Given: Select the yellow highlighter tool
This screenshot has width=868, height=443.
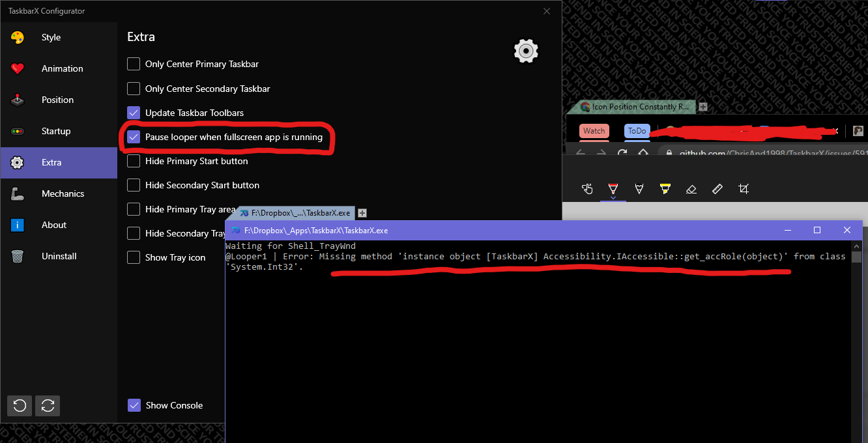Looking at the screenshot, I should tap(665, 188).
